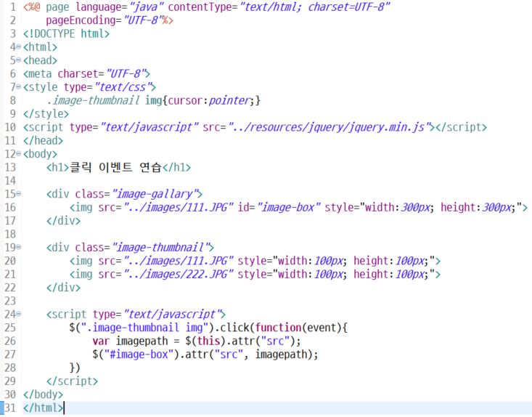Click line number 31 in the gutter
The image size is (532, 417).
click(x=10, y=408)
